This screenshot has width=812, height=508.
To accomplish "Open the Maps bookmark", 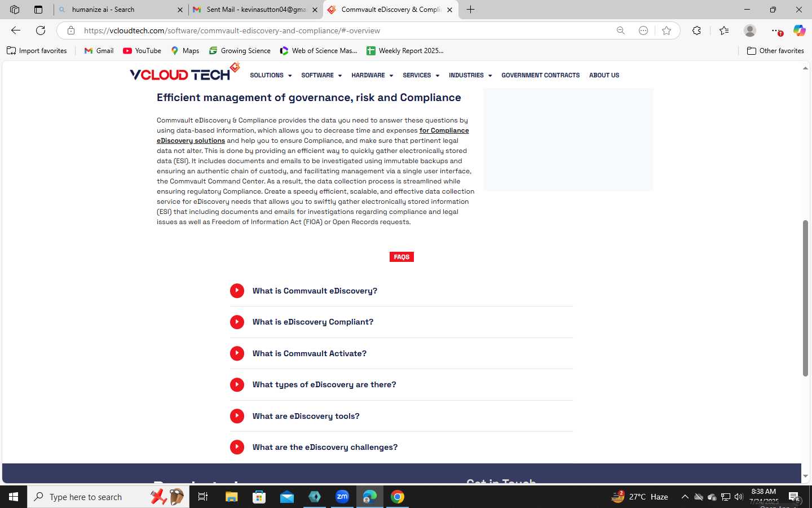I will tap(185, 51).
